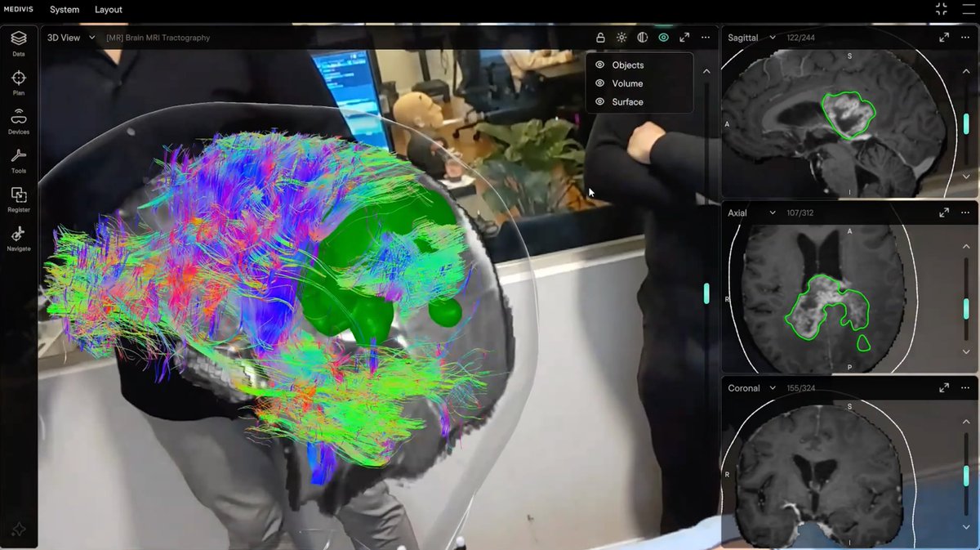
Task: Expand the Axial view to fullscreen
Action: tap(944, 212)
